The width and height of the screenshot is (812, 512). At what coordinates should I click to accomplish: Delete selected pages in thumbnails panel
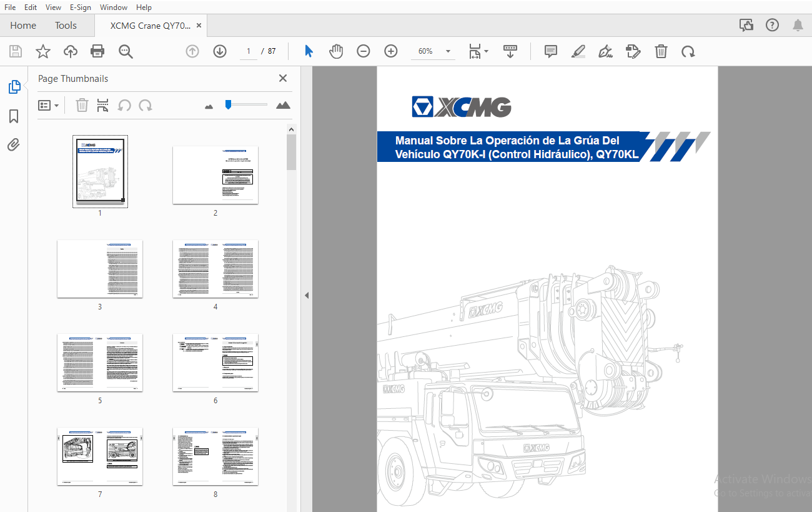pyautogui.click(x=82, y=105)
